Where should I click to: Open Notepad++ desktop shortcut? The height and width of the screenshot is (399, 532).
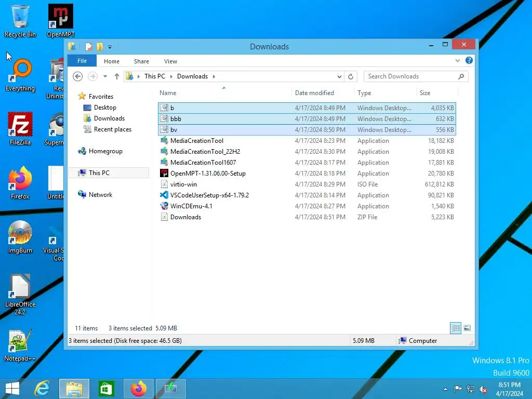click(20, 345)
